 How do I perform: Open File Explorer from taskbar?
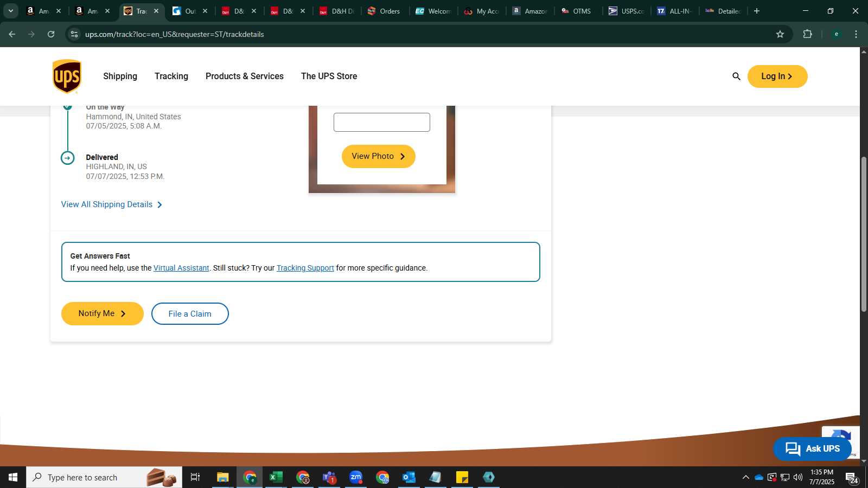tap(222, 477)
